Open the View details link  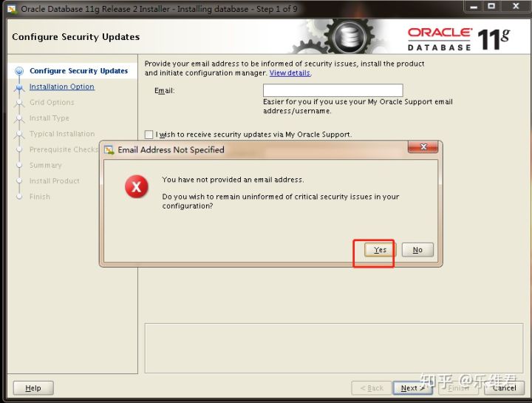click(x=290, y=73)
